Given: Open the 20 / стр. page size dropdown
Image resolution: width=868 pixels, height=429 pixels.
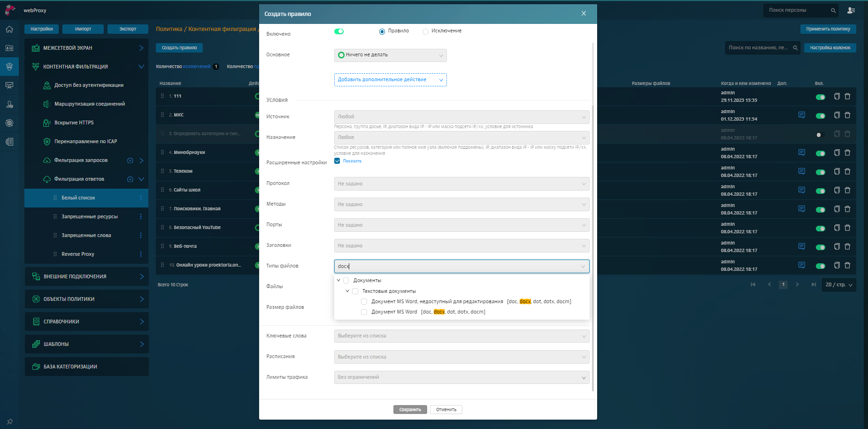Looking at the screenshot, I should pos(839,285).
